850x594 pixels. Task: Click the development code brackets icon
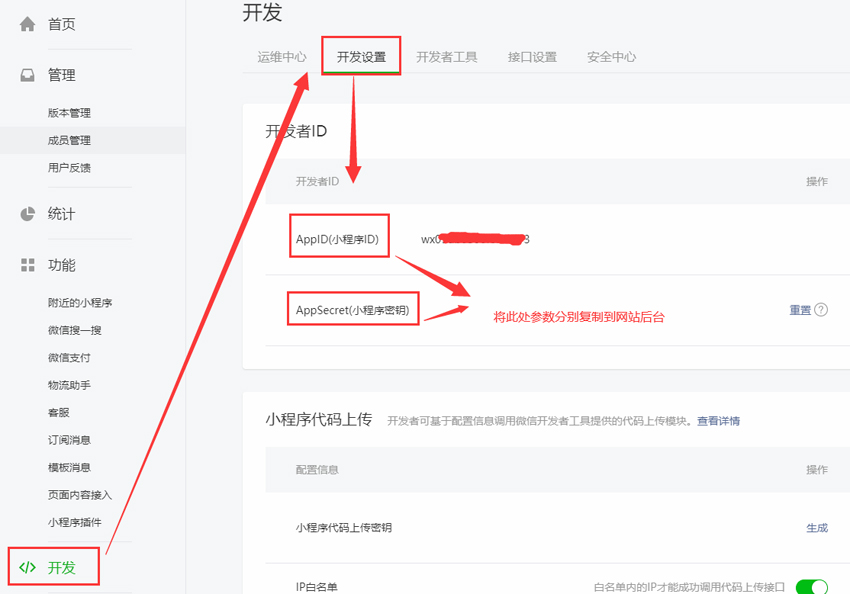[x=28, y=567]
